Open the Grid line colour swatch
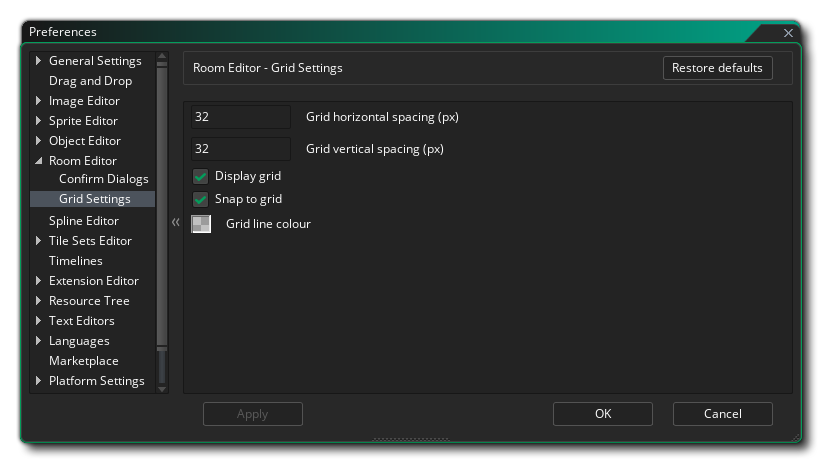Image resolution: width=822 pixels, height=463 pixels. pyautogui.click(x=201, y=224)
